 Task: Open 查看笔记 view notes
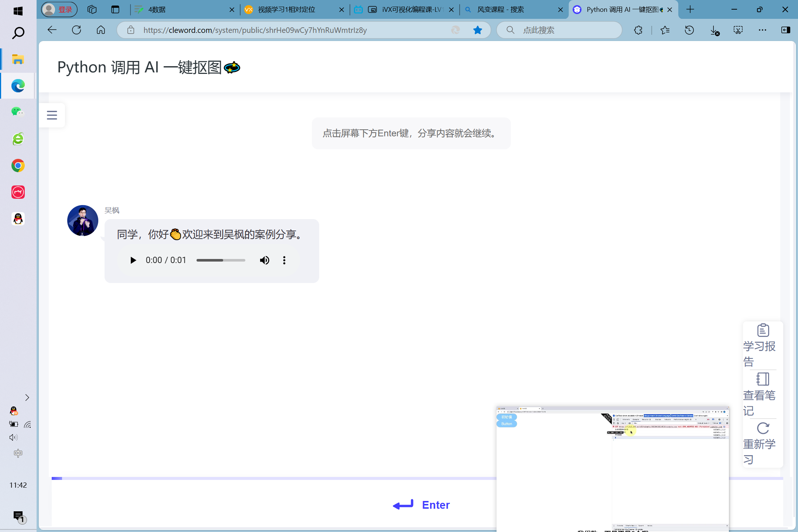pyautogui.click(x=763, y=394)
